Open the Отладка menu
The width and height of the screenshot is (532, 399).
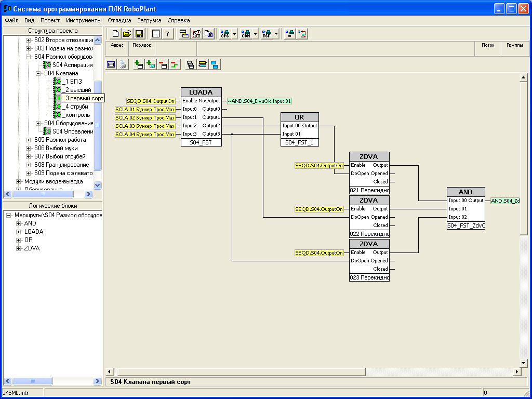(x=119, y=20)
